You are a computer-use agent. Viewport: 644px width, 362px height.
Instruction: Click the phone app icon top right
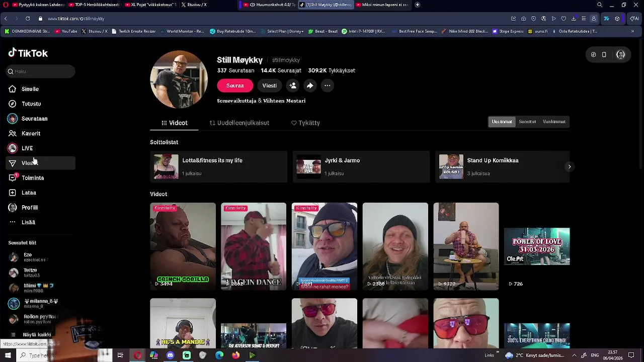(x=604, y=55)
